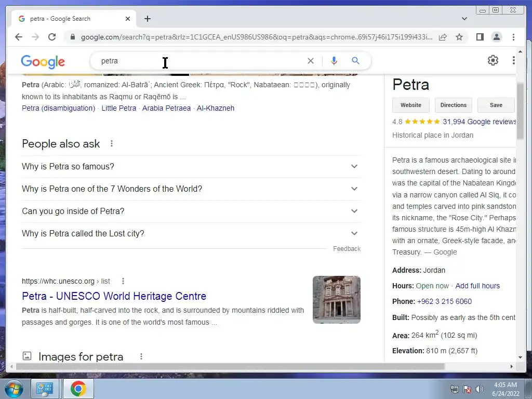Screen dimensions: 532x399
Task: Open Chrome side panel
Action: tap(480, 37)
